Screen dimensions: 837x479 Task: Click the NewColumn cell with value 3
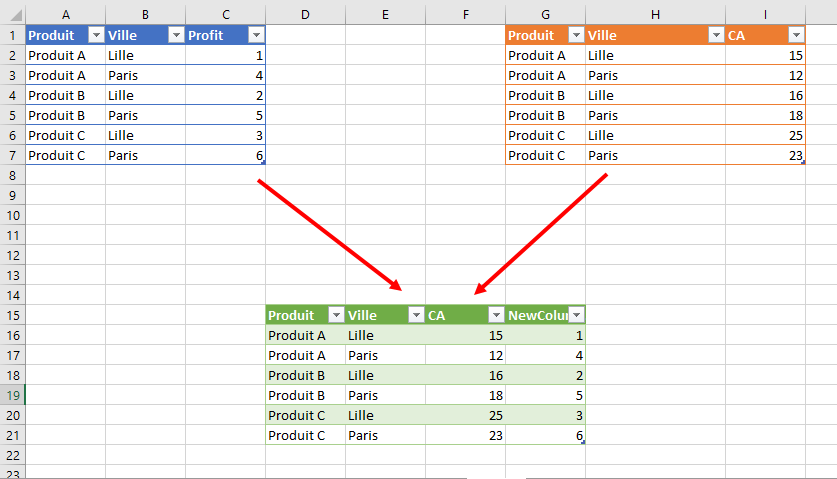point(545,415)
